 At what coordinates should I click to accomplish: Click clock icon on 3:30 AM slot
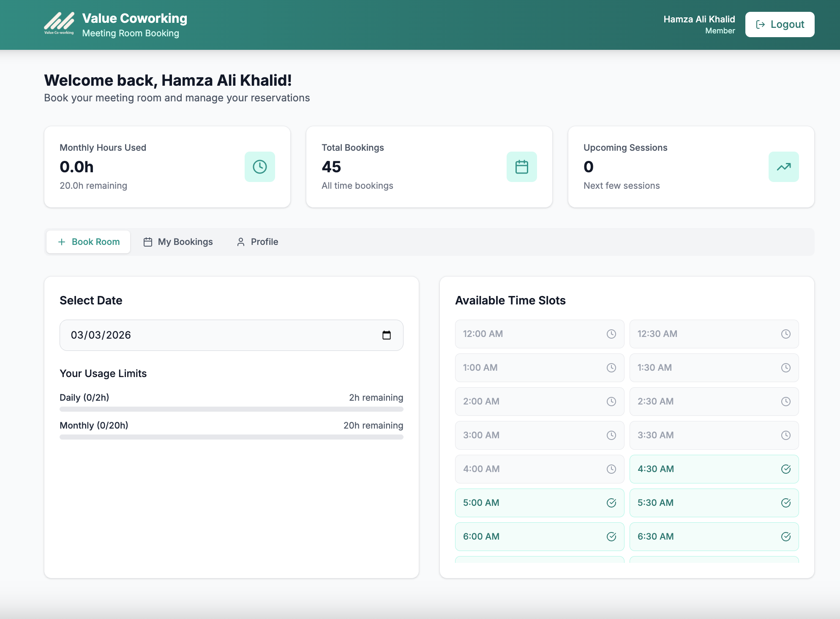coord(785,435)
